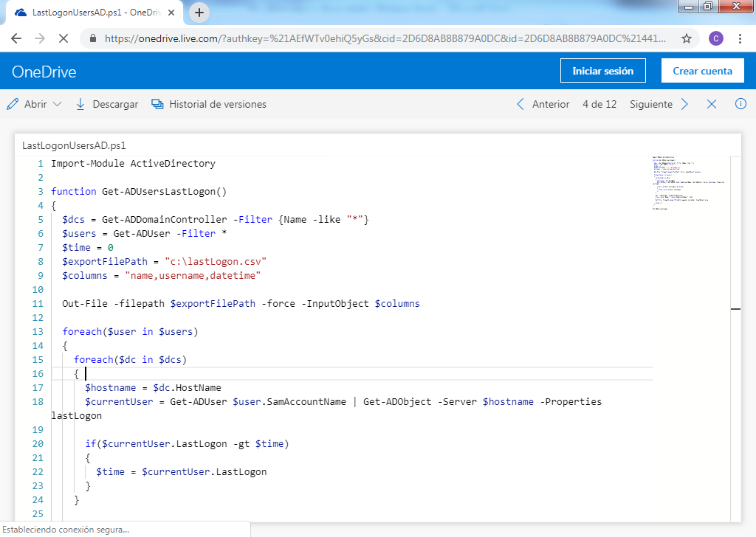Click the 'Out-File -filepath' line 11
Image resolution: width=756 pixels, height=537 pixels.
click(x=241, y=303)
